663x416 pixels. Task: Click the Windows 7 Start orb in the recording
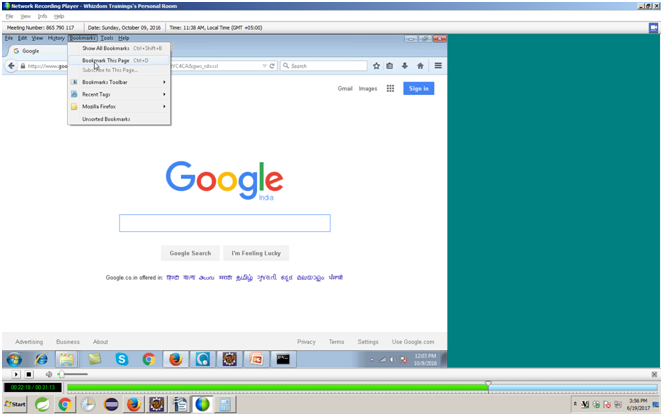click(14, 359)
